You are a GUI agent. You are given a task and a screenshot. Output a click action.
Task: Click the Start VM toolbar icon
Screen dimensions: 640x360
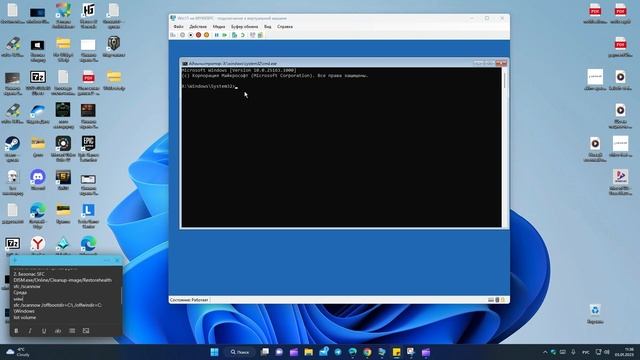click(182, 35)
